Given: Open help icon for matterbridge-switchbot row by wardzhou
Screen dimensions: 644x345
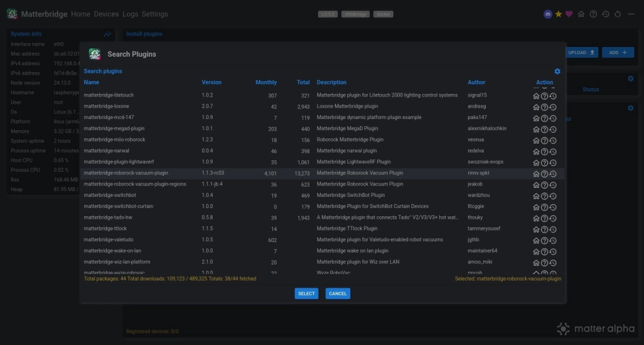Looking at the screenshot, I should pyautogui.click(x=545, y=196).
